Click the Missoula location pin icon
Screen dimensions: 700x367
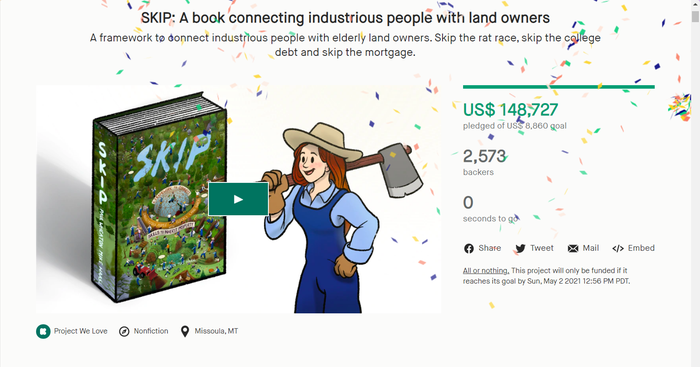click(185, 331)
